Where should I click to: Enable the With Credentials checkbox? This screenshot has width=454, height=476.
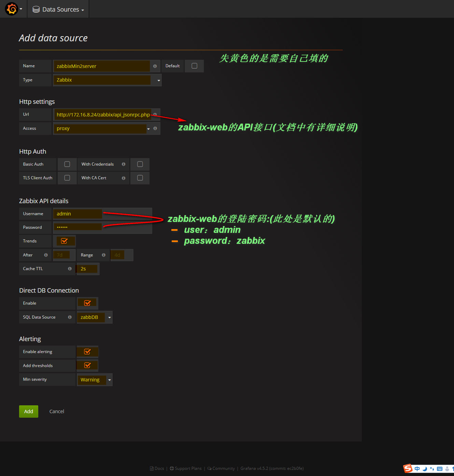click(x=140, y=164)
